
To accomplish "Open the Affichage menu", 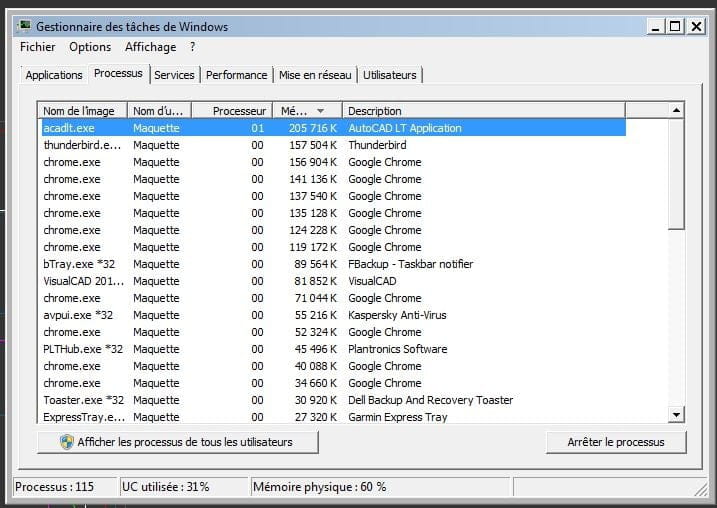I will click(x=150, y=47).
